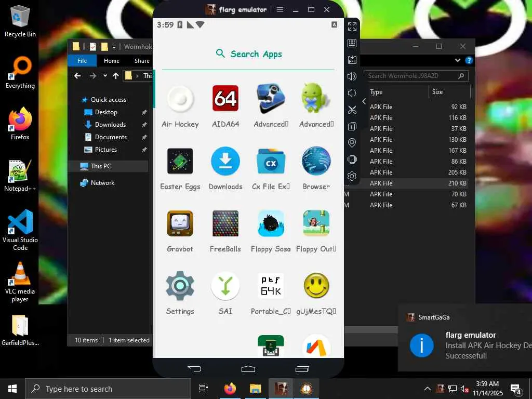Launch the FreeBalls game

225,231
